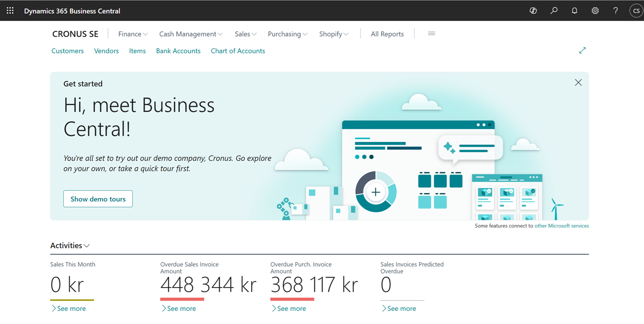Open All Reports
Screen dimensions: 644x324
pos(387,34)
